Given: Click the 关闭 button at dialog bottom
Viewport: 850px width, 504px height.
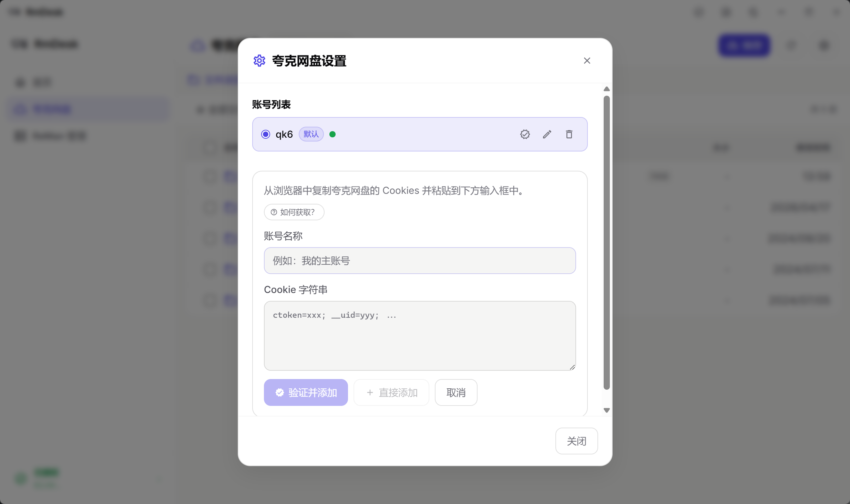Looking at the screenshot, I should pyautogui.click(x=576, y=441).
